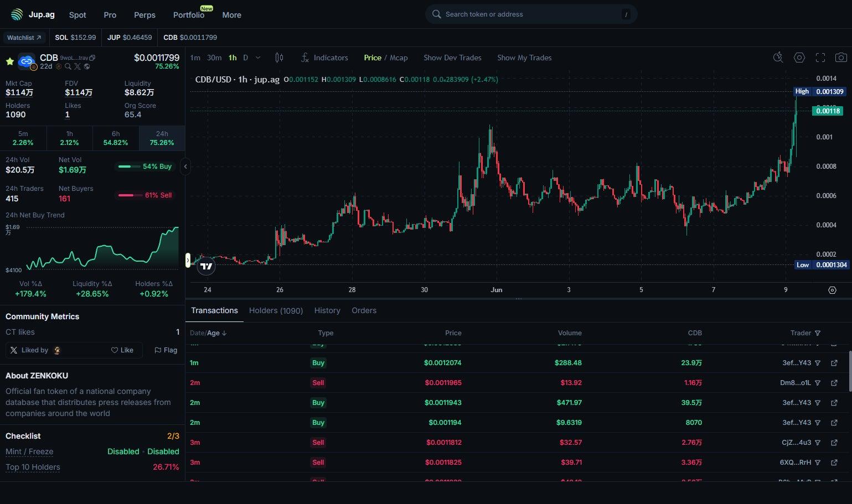Image resolution: width=852 pixels, height=504 pixels.
Task: Click the TradingView logo on the chart
Action: [x=206, y=266]
